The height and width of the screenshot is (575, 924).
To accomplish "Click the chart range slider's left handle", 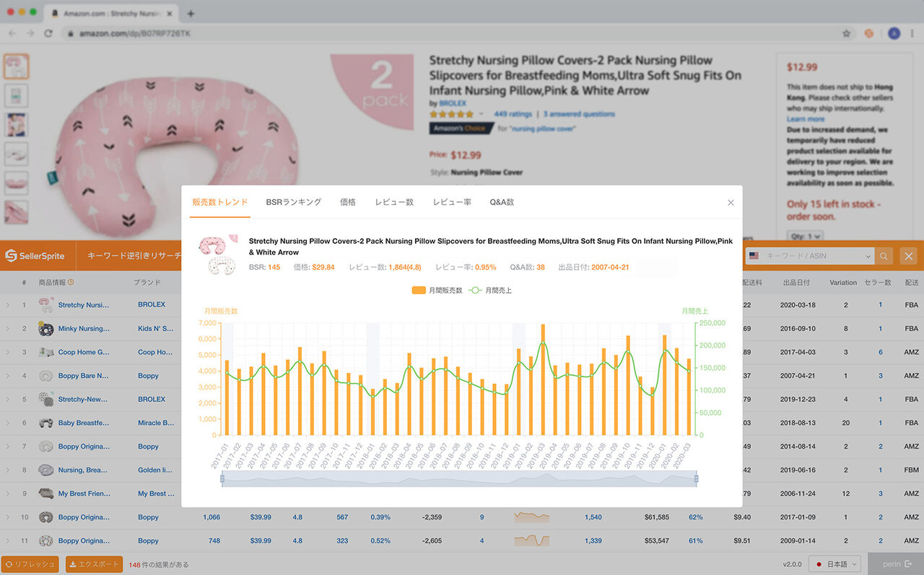I will point(222,478).
